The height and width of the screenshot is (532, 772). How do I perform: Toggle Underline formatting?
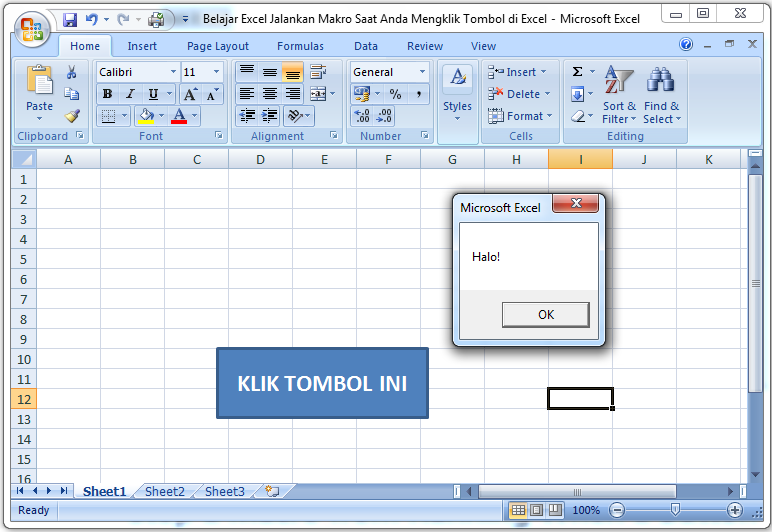click(x=153, y=94)
